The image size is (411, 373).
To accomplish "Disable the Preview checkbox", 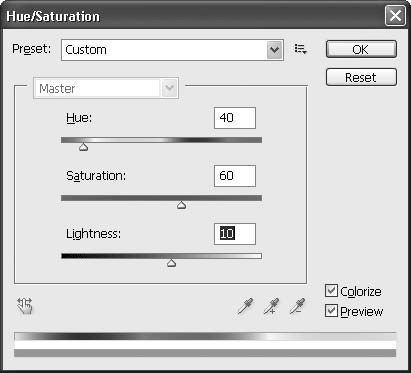I will 331,311.
